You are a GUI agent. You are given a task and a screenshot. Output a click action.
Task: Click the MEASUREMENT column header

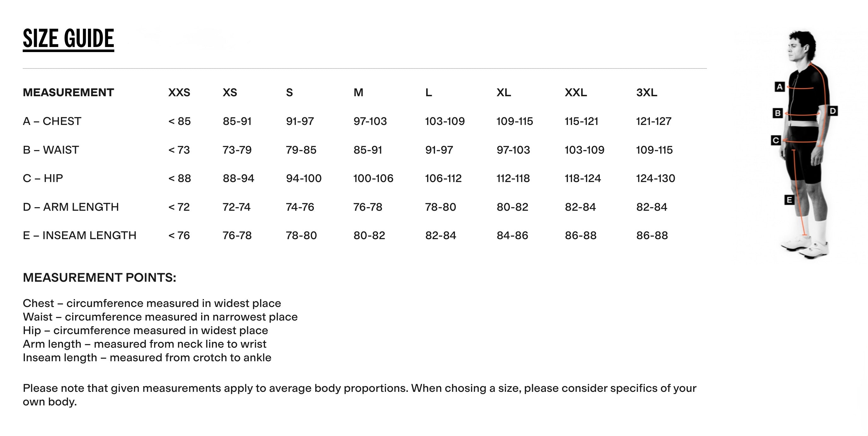[x=68, y=92]
